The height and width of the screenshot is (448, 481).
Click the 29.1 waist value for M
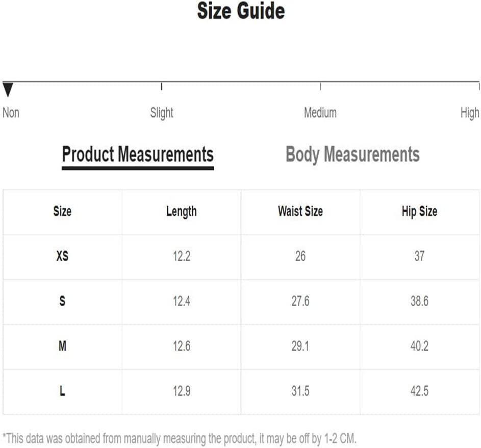(300, 346)
